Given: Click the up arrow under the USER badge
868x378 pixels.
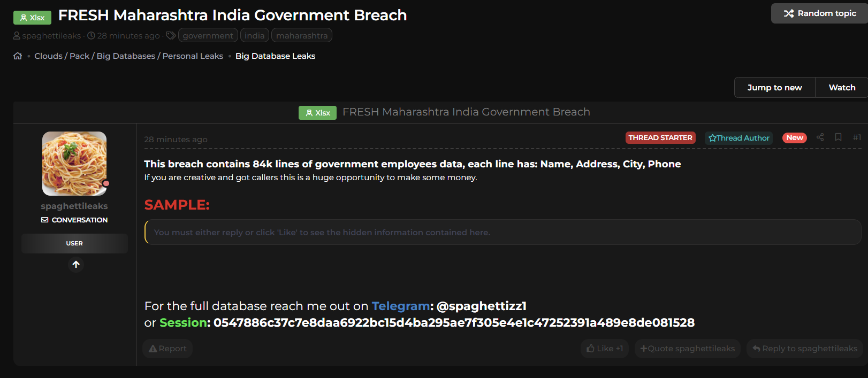Looking at the screenshot, I should click(x=76, y=265).
